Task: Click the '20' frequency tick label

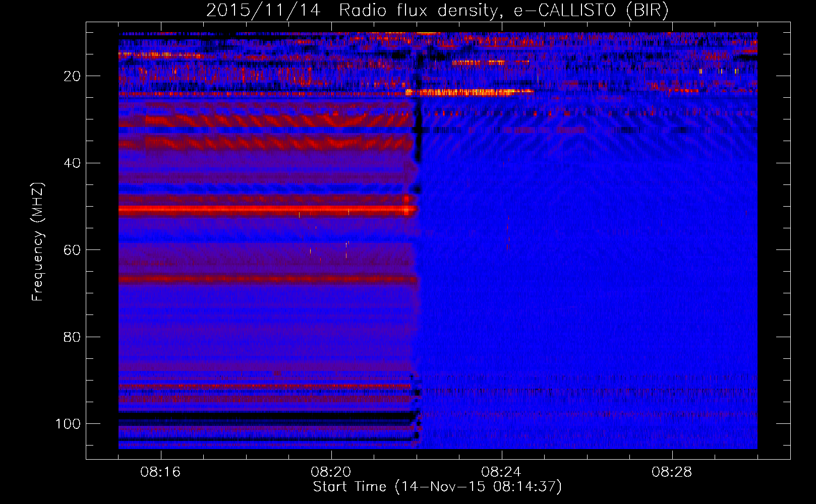Action: [72, 76]
